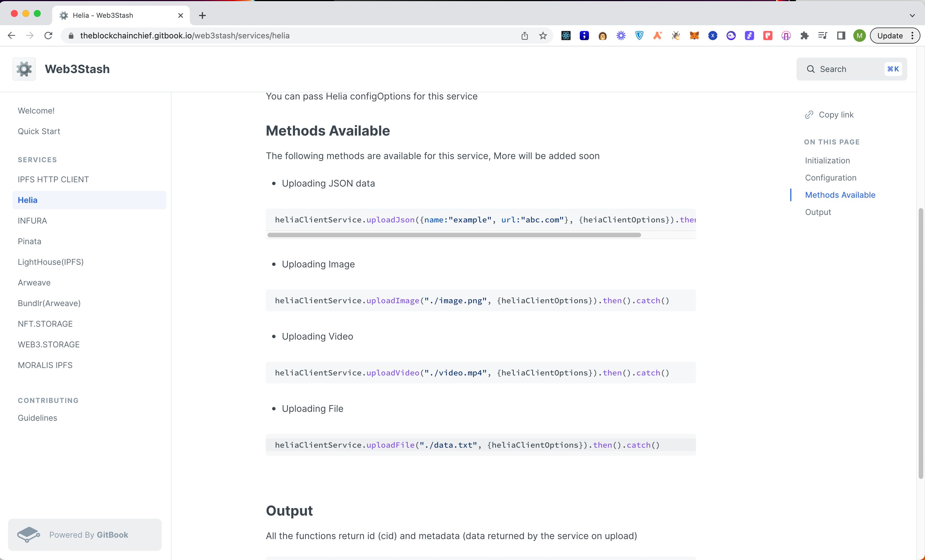Jump to Configuration section

[x=831, y=178]
